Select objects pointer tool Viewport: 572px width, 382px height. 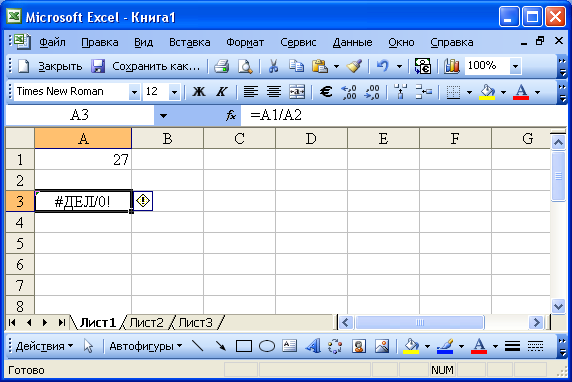coord(88,346)
